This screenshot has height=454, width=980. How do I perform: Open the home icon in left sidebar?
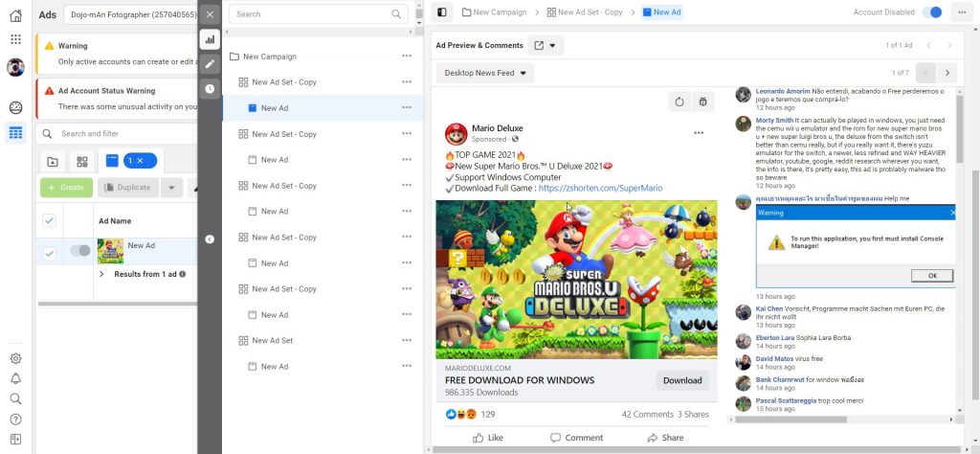[15, 15]
